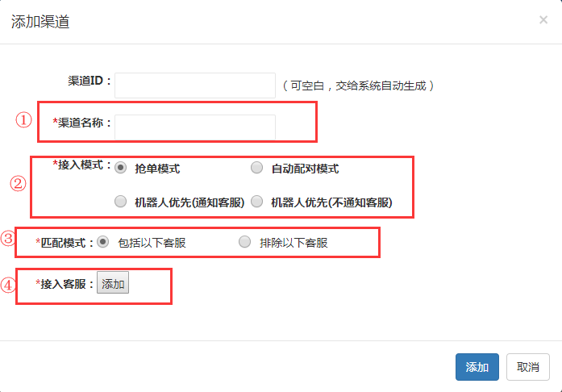Submit with the blue 添加 button
Image resolution: width=562 pixels, height=392 pixels.
pos(477,366)
